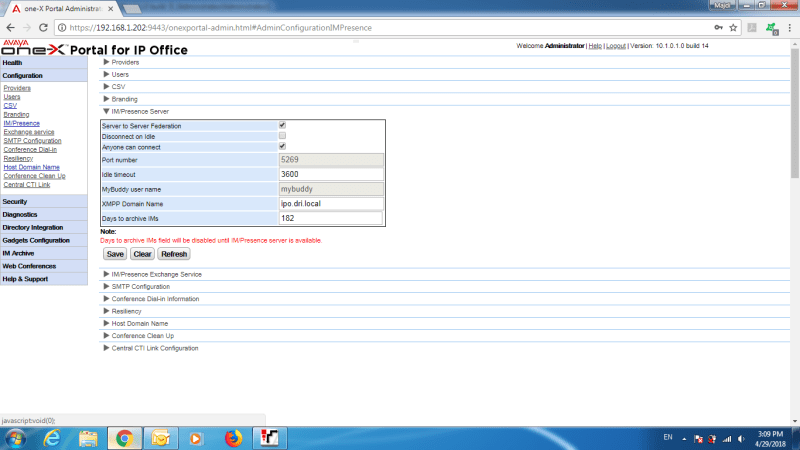Click the Save button
800x450 pixels.
115,254
